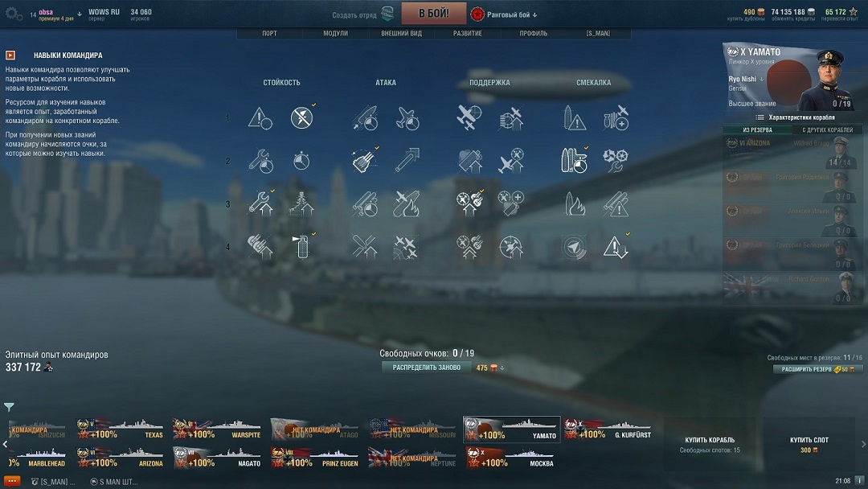Click the settings gear icon

pyautogui.click(x=14, y=14)
